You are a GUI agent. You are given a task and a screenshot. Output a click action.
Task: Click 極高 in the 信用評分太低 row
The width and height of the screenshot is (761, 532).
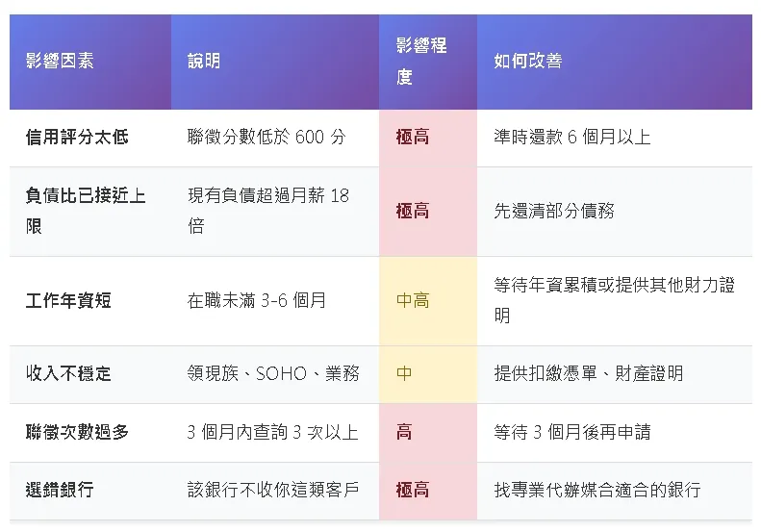point(413,138)
